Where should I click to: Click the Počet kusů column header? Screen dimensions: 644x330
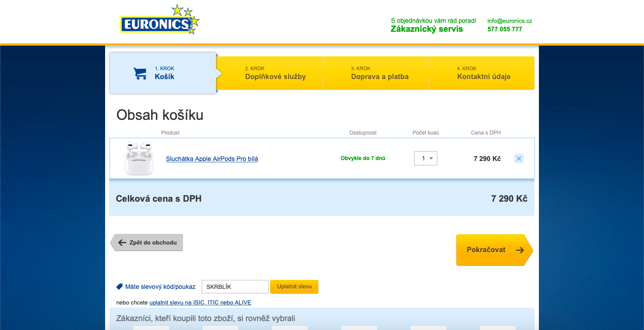(x=426, y=133)
